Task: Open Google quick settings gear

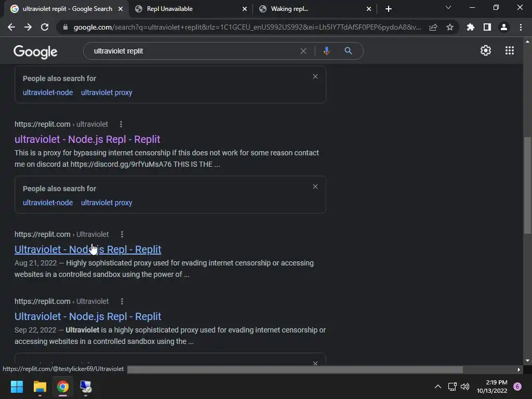Action: (x=486, y=50)
